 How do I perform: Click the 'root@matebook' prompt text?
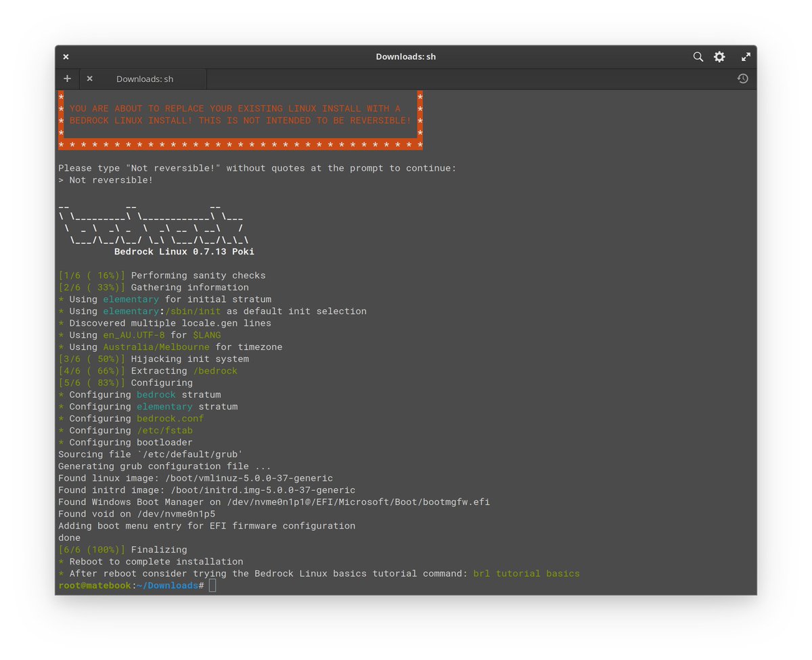[95, 586]
